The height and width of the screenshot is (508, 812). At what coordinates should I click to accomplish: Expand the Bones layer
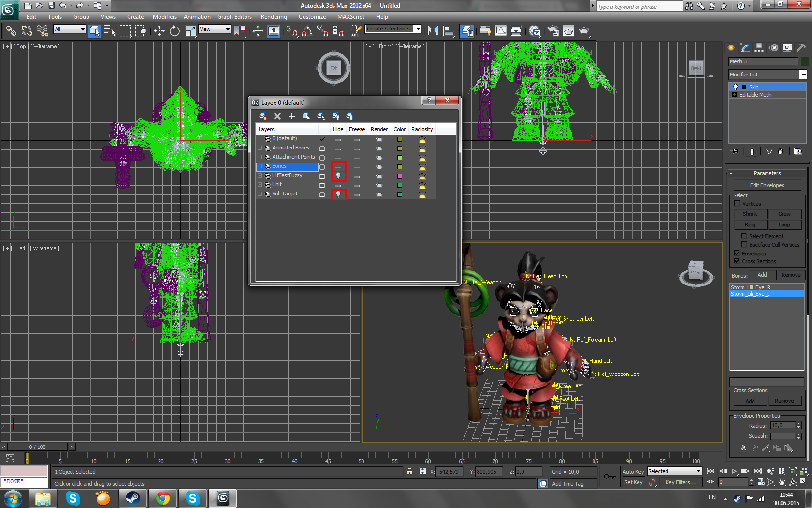coord(260,166)
